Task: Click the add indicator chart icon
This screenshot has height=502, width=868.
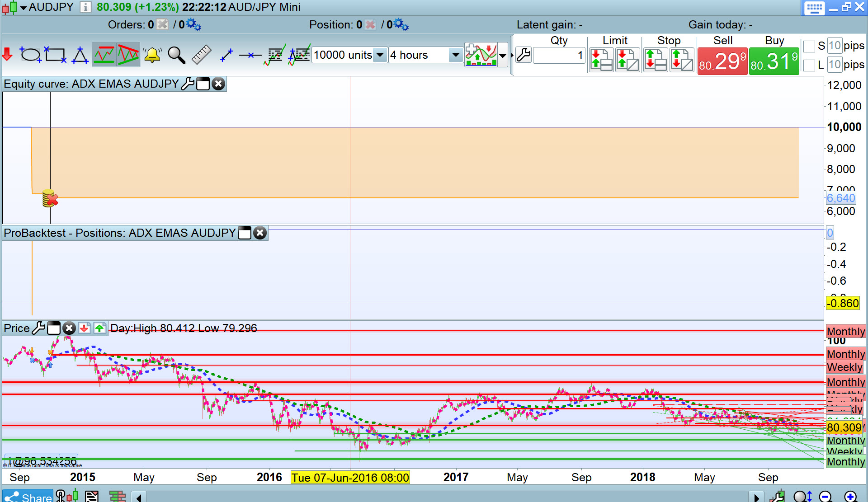Action: 481,55
